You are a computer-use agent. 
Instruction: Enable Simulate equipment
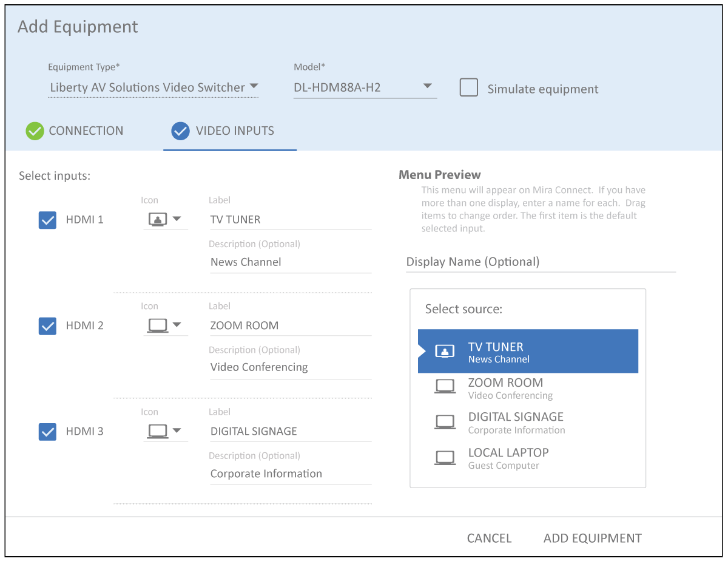pos(468,87)
